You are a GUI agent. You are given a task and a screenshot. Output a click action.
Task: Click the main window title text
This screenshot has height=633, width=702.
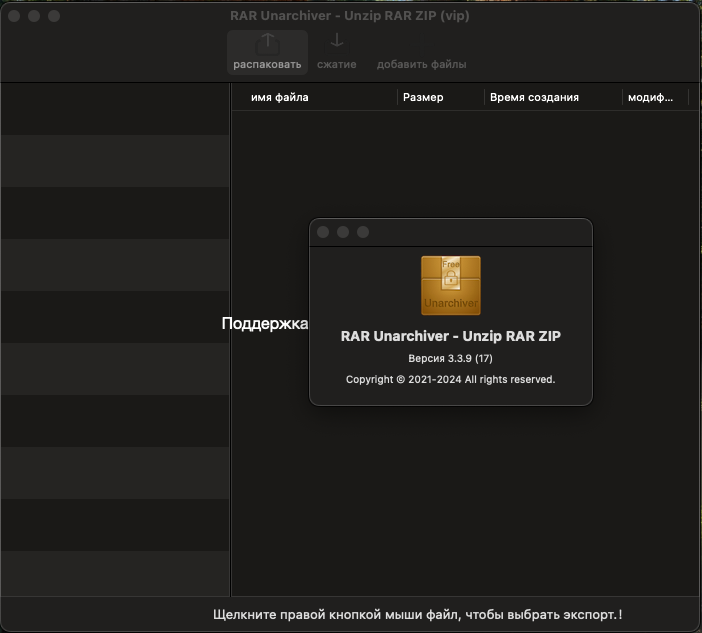coord(350,16)
